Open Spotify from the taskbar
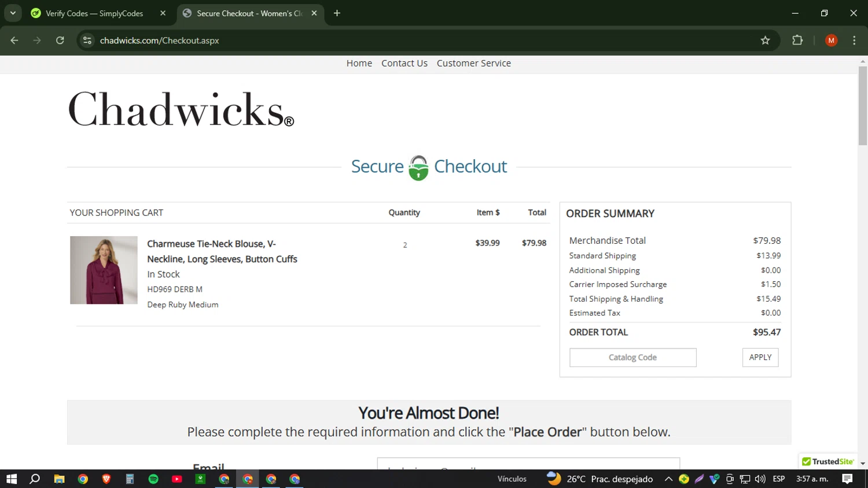868x488 pixels. pyautogui.click(x=153, y=479)
